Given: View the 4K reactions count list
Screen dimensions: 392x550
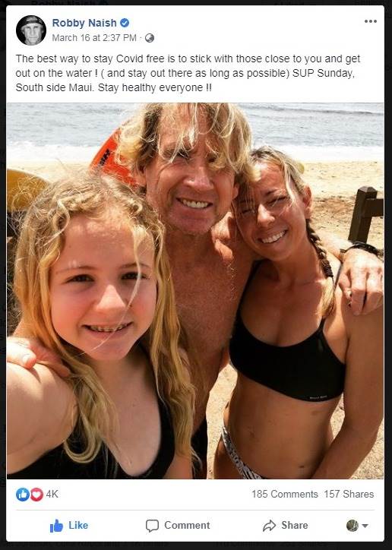Looking at the screenshot, I should (52, 495).
